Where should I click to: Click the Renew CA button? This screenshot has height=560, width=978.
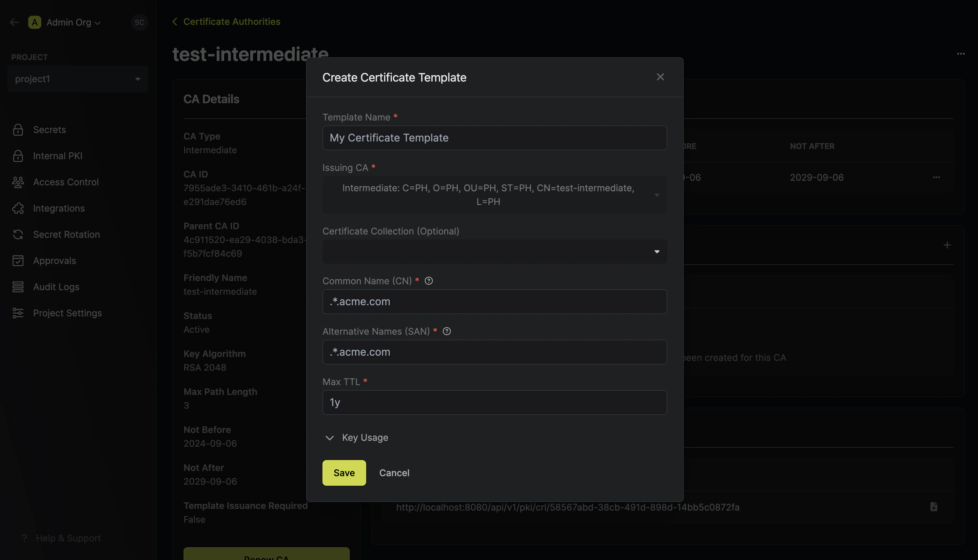point(266,554)
